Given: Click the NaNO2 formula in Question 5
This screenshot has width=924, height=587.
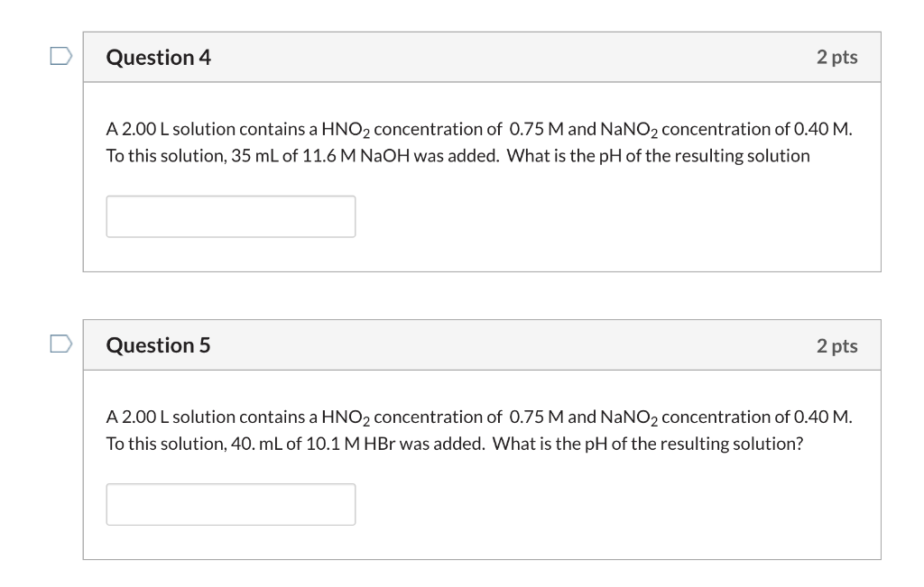Looking at the screenshot, I should 629,417.
